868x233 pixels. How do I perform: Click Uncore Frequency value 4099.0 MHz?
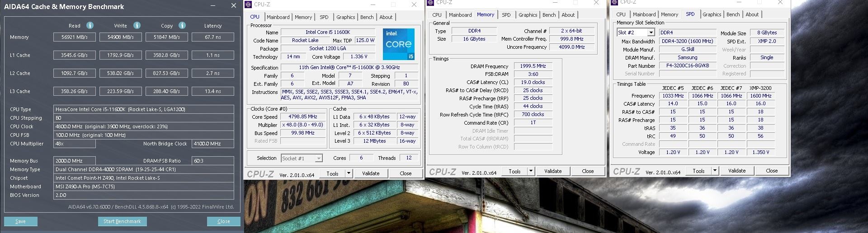tap(572, 47)
